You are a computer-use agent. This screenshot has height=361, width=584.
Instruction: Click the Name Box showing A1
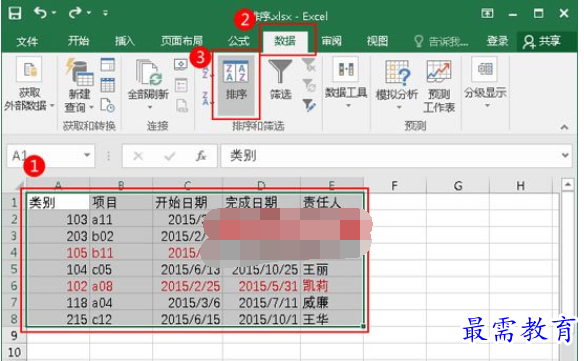[x=45, y=155]
